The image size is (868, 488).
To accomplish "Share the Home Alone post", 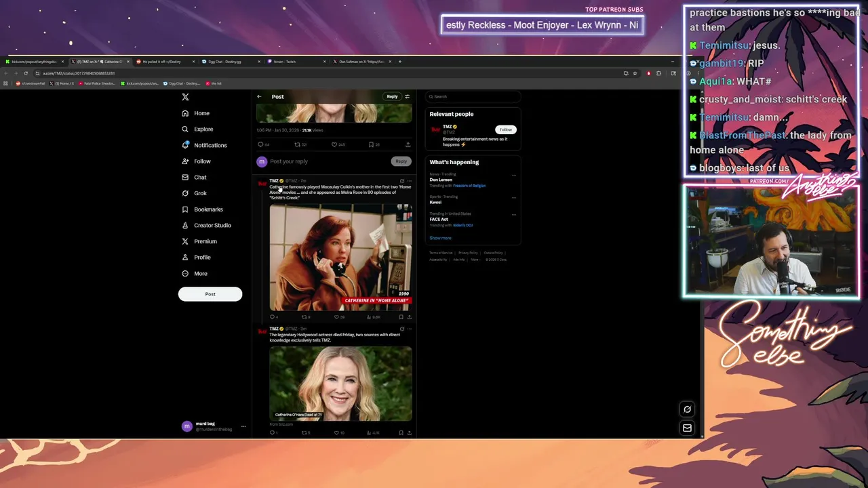I will point(410,317).
